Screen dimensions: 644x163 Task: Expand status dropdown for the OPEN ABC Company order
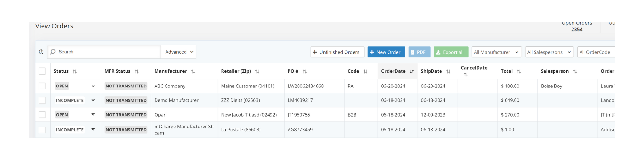point(93,86)
